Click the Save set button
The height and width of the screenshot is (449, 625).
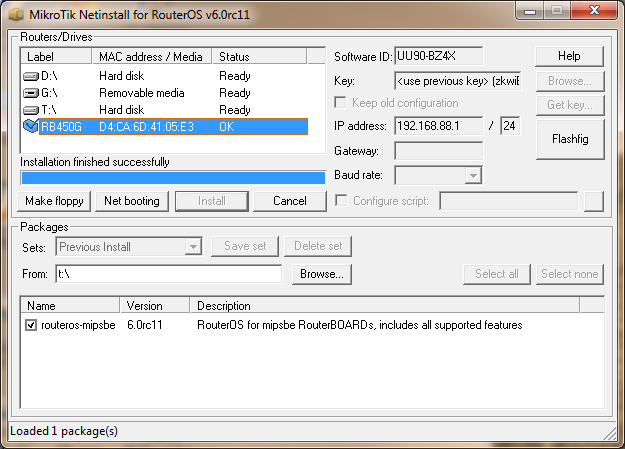[245, 246]
